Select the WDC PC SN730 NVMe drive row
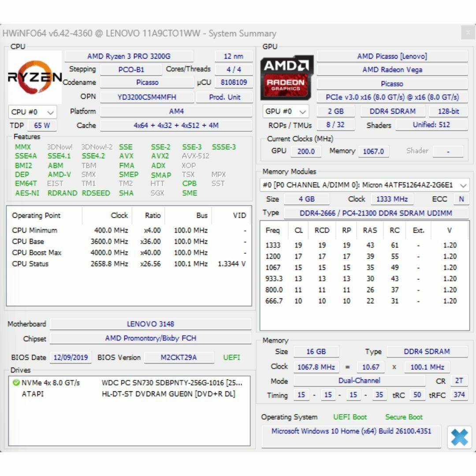 click(x=129, y=383)
